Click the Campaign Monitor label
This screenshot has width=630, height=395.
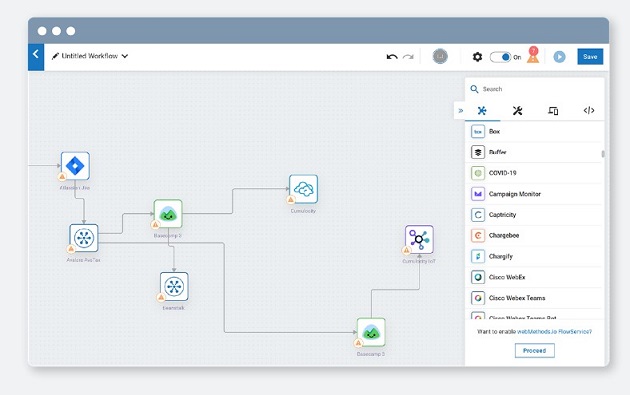click(x=515, y=194)
